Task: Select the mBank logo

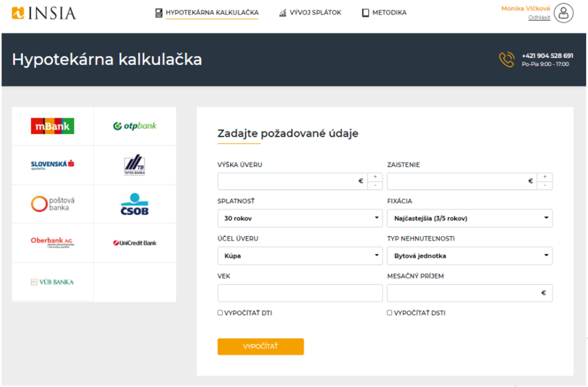Action: [53, 126]
